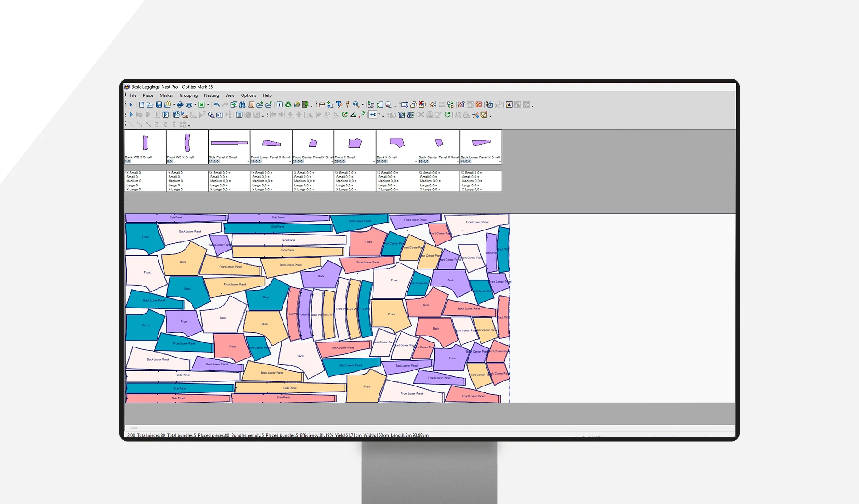Start automatic nesting with the play button

click(131, 115)
